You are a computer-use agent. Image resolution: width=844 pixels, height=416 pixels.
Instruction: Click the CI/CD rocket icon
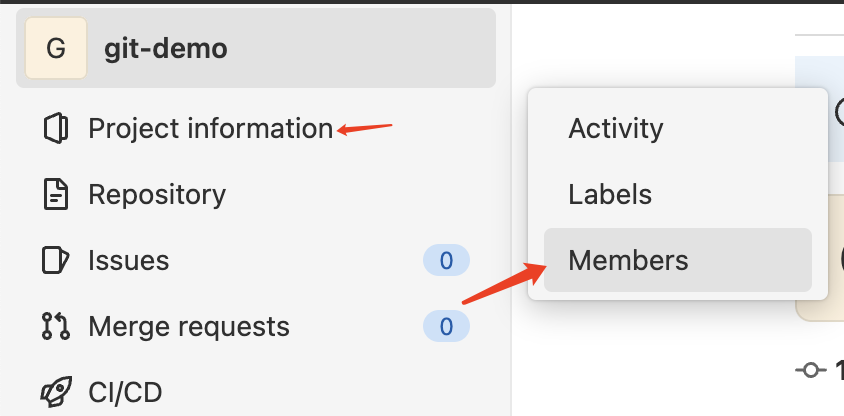(x=55, y=391)
